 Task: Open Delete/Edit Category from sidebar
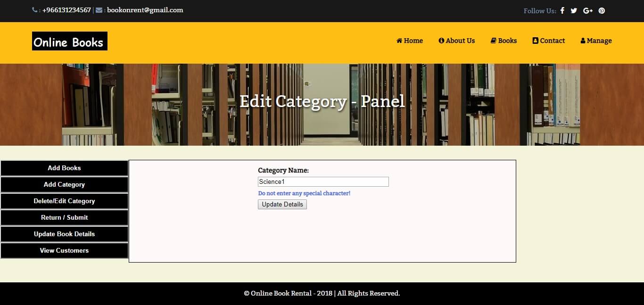64,201
